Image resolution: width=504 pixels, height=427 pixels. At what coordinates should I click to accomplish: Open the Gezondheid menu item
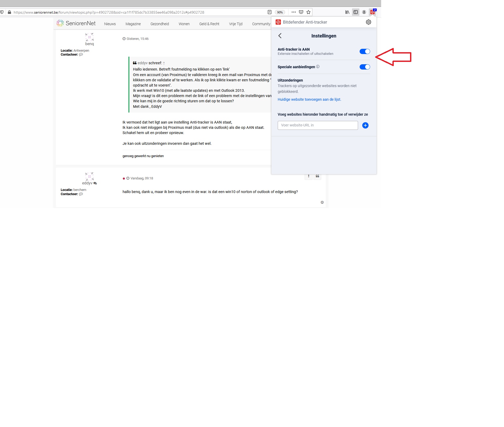coord(160,24)
